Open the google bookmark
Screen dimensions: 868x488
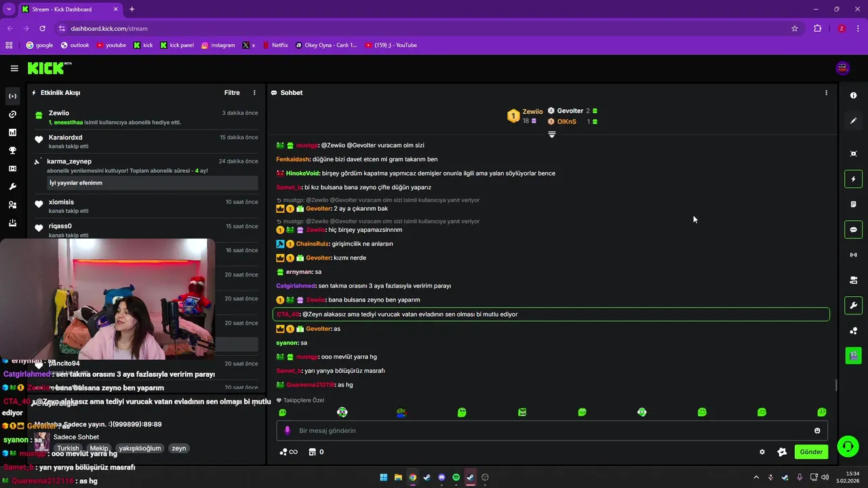click(x=39, y=45)
